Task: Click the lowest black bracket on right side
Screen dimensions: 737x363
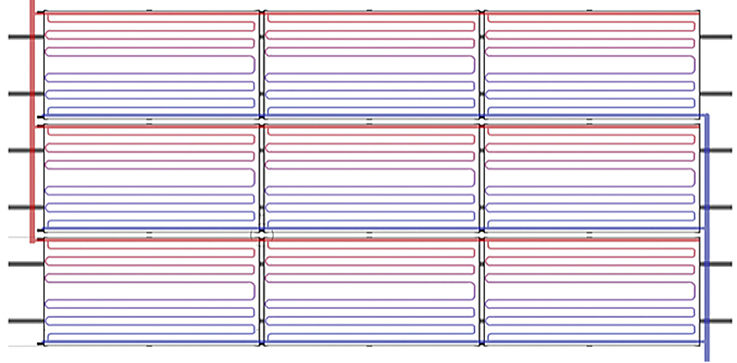Action: [716, 321]
